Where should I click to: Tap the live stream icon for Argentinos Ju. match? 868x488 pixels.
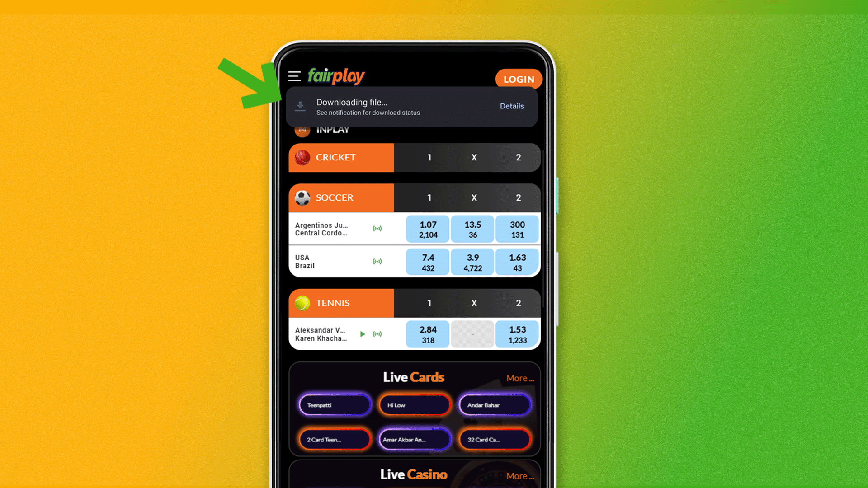[x=377, y=229]
